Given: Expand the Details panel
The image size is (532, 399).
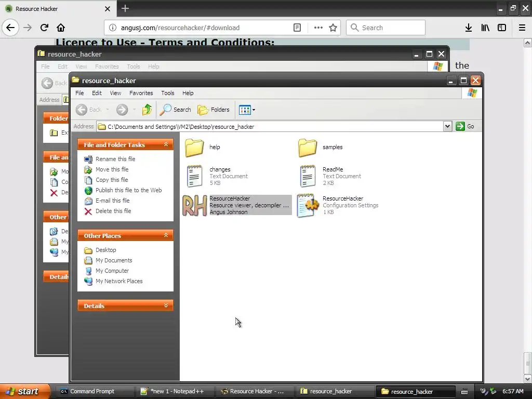Looking at the screenshot, I should click(x=166, y=305).
